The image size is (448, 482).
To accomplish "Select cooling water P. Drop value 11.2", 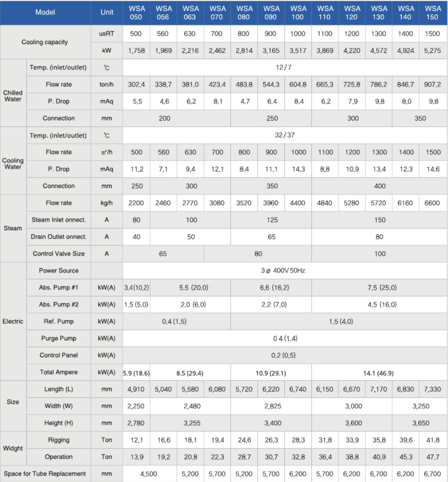I will 136,169.
